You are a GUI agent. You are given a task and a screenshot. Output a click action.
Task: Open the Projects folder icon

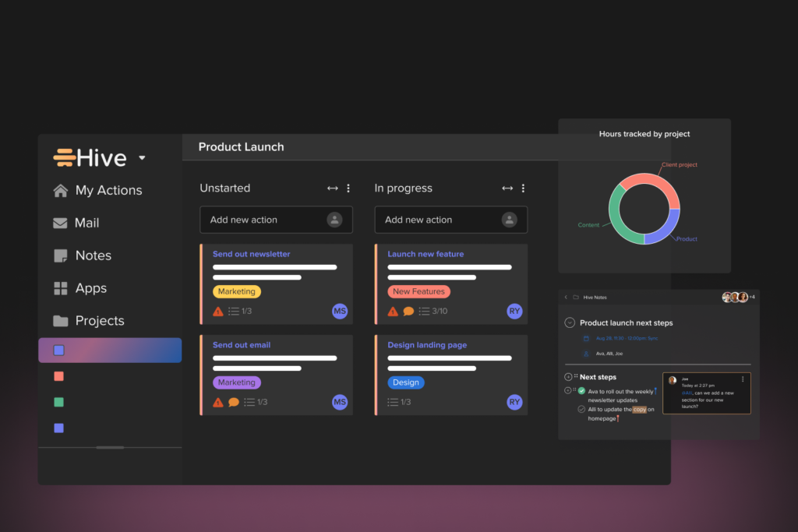(61, 321)
